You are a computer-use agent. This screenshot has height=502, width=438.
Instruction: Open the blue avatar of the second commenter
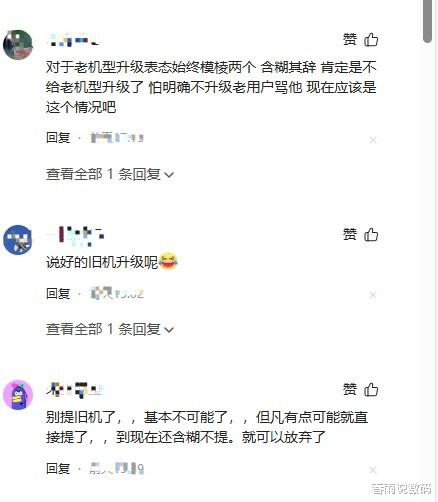click(x=18, y=240)
